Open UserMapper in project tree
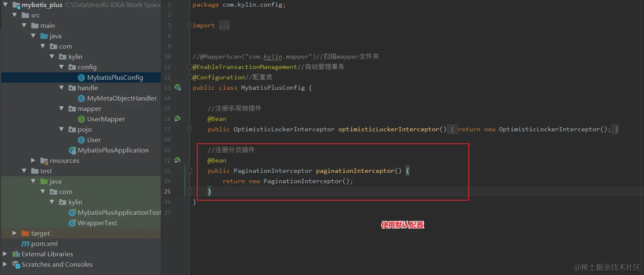644x275 pixels. coord(106,119)
